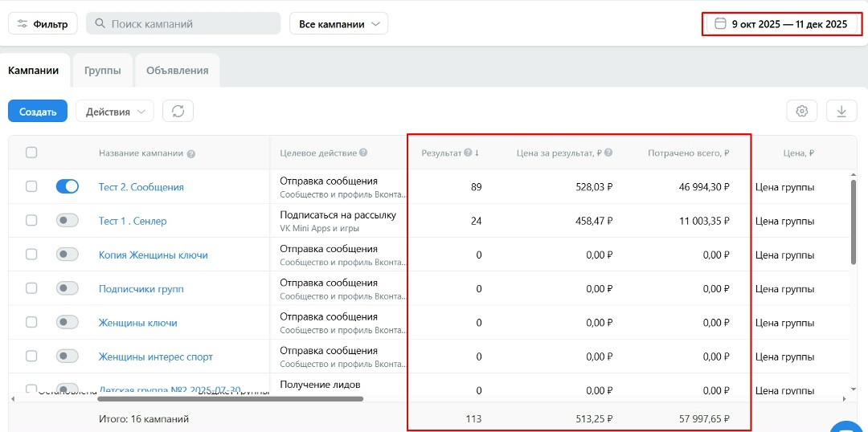
Task: Click the Создать button
Action: pos(38,111)
